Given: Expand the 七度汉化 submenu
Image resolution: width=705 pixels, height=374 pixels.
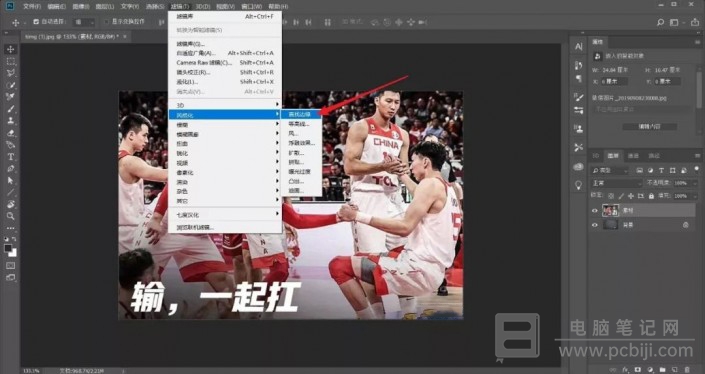Looking at the screenshot, I should coord(225,215).
